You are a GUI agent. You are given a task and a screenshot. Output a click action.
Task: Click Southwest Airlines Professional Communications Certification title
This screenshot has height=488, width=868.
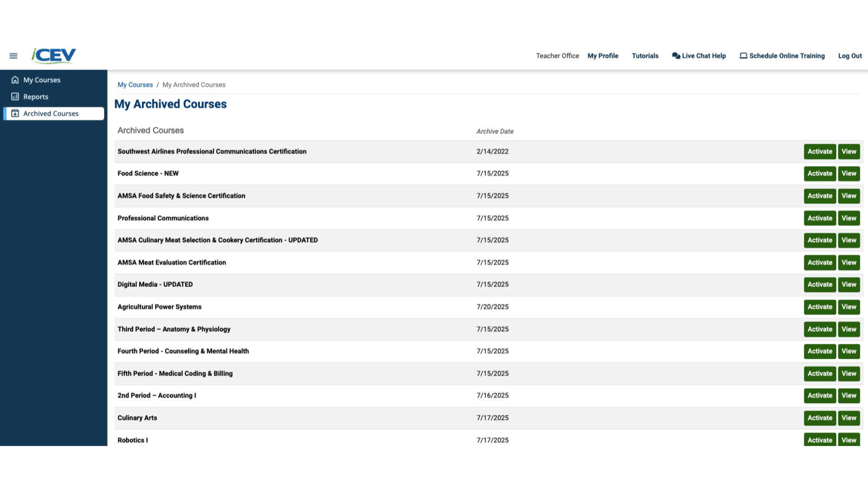(x=212, y=152)
